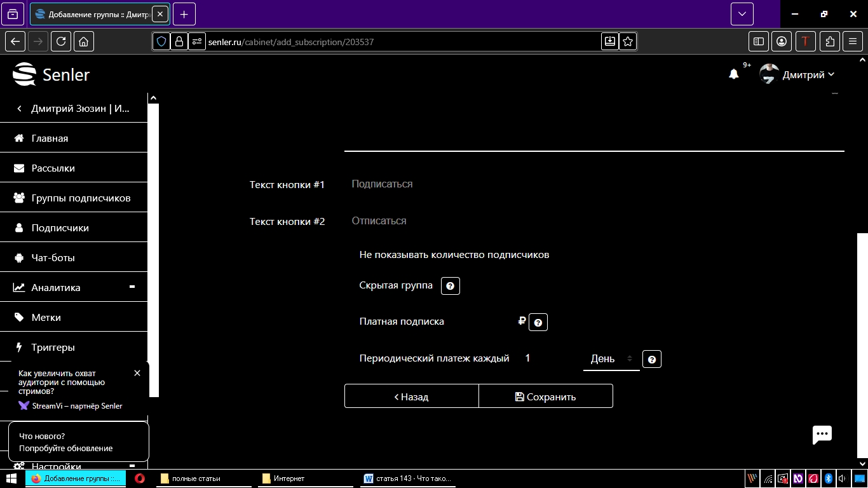Open Opera from the Windows taskbar

140,478
